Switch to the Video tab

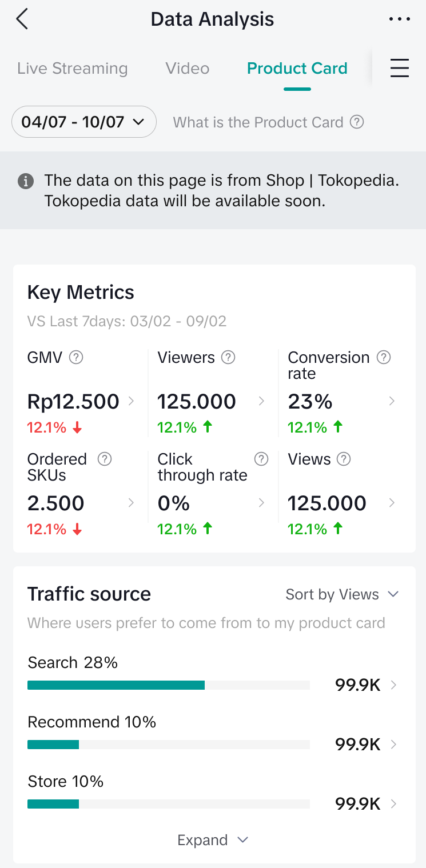tap(188, 69)
